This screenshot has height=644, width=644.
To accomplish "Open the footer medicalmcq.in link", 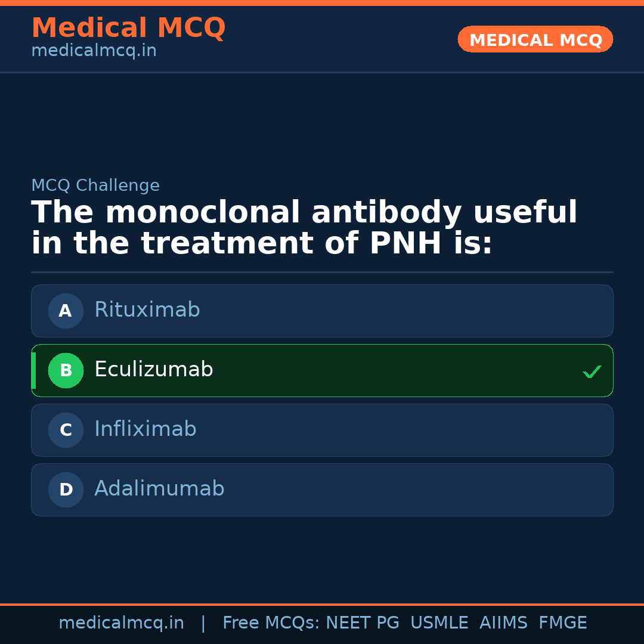I will pyautogui.click(x=121, y=623).
